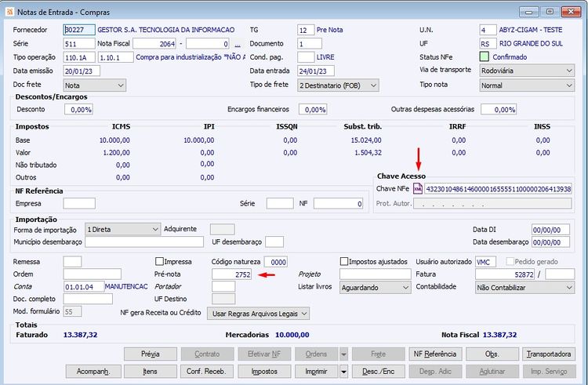Click the NF Referência Empresa field
Viewport: 588px width, 385px height.
click(79, 204)
